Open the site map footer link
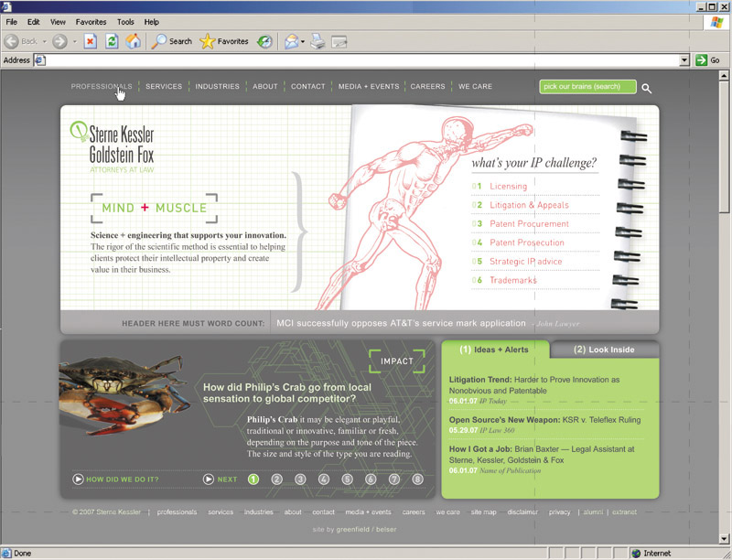 [484, 512]
